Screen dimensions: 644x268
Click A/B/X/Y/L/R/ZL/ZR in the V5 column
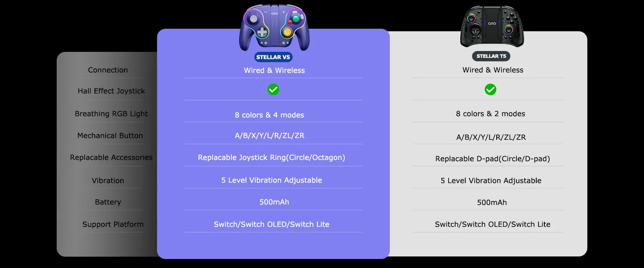[x=269, y=136]
